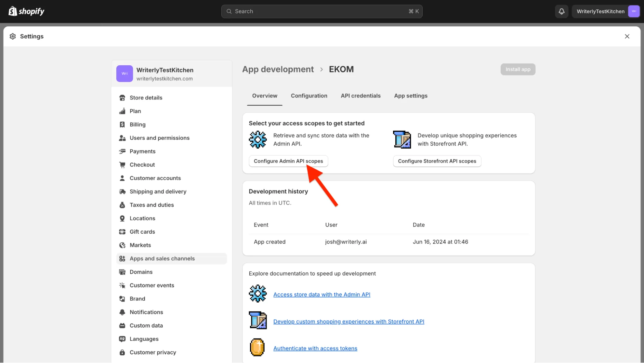The image size is (644, 363).
Task: Close the Settings panel
Action: 627,36
